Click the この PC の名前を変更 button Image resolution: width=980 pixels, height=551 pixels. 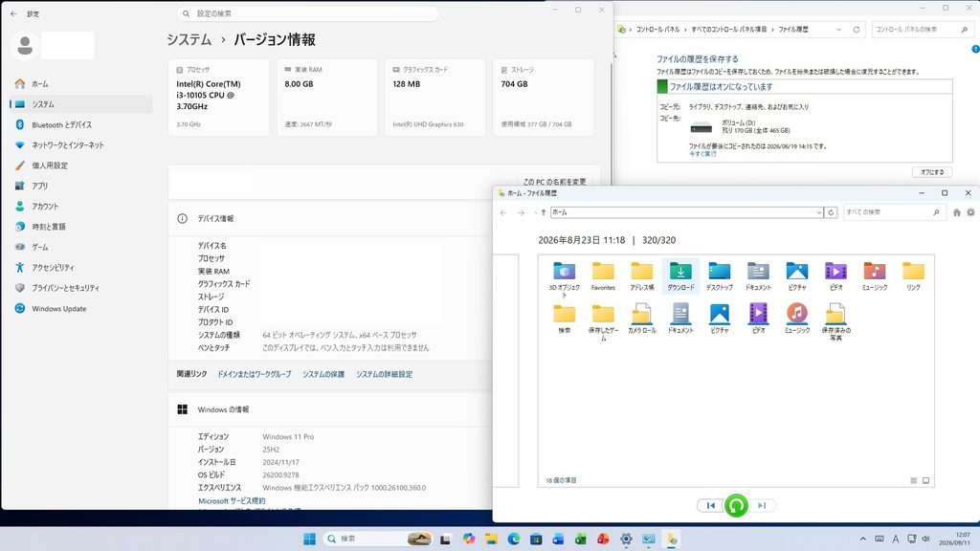click(x=554, y=181)
